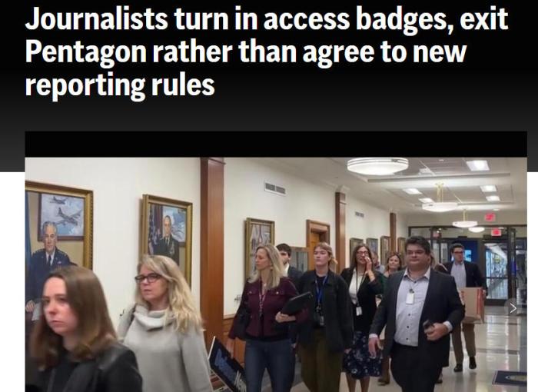Click the word 'Pentagon' in the headline
538x392 pixels.
86,52
